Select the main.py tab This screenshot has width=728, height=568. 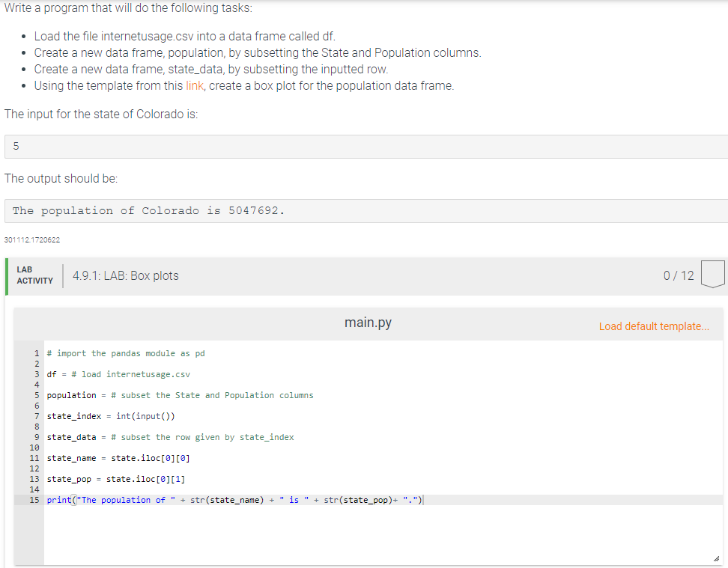pos(368,322)
